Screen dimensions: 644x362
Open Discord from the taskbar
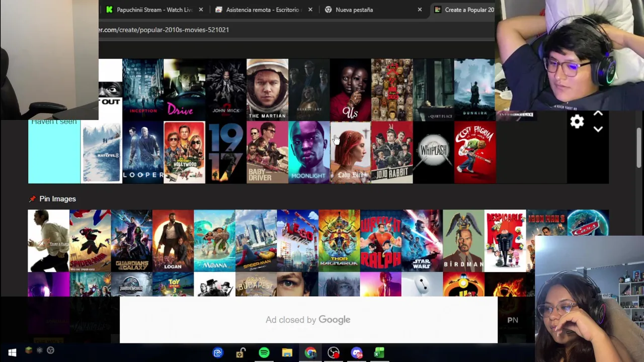coord(357,353)
